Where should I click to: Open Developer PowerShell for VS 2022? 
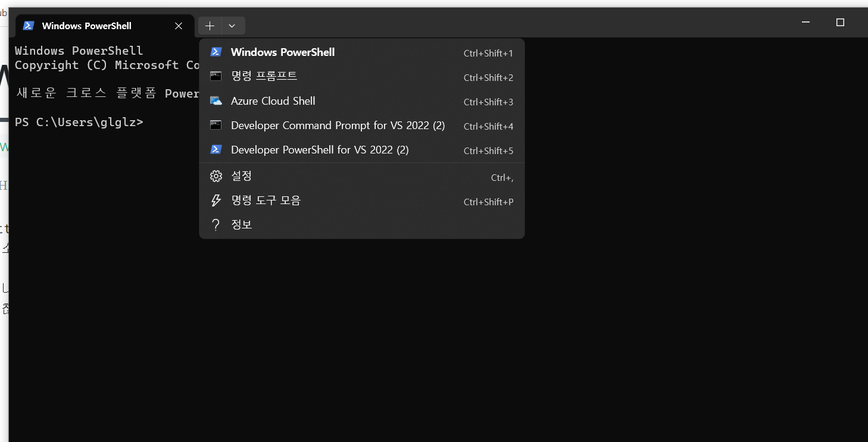[362, 150]
